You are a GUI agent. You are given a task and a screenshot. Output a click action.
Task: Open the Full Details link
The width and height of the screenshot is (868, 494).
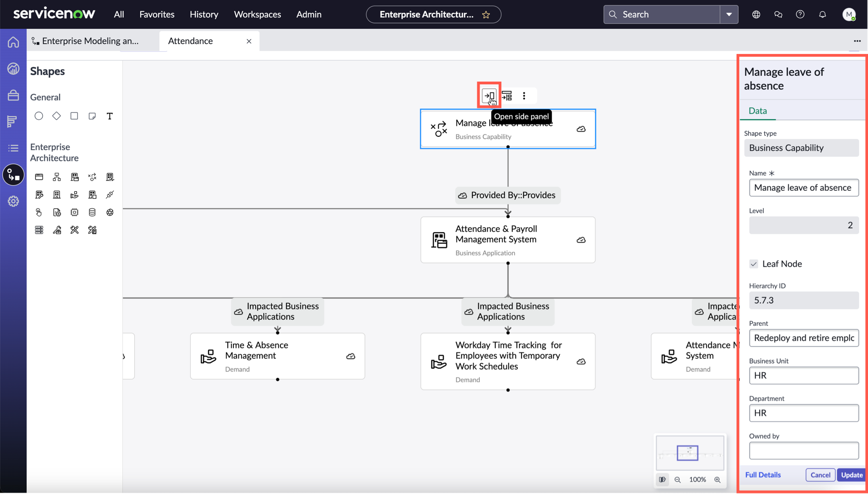763,475
